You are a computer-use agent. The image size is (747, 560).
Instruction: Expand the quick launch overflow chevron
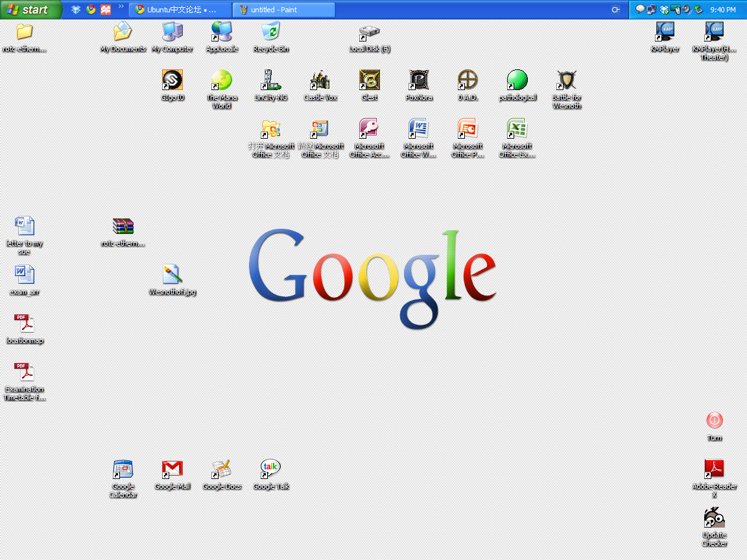121,6
